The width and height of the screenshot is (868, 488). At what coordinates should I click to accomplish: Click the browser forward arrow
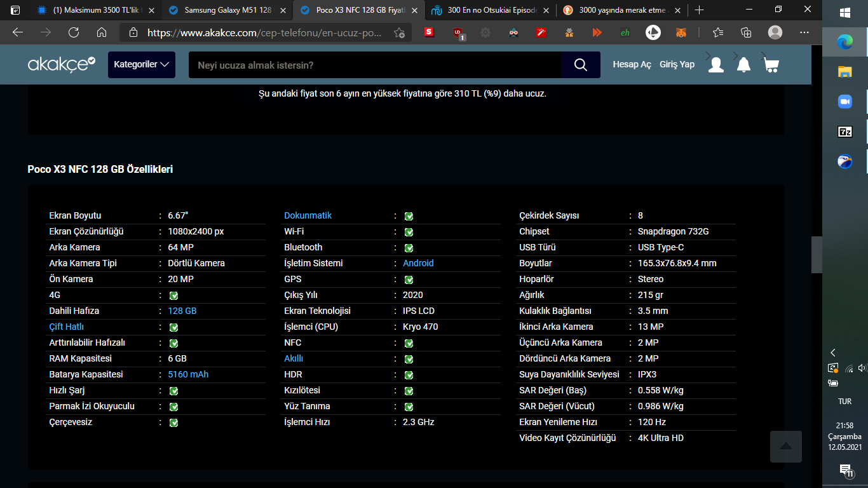(x=46, y=32)
